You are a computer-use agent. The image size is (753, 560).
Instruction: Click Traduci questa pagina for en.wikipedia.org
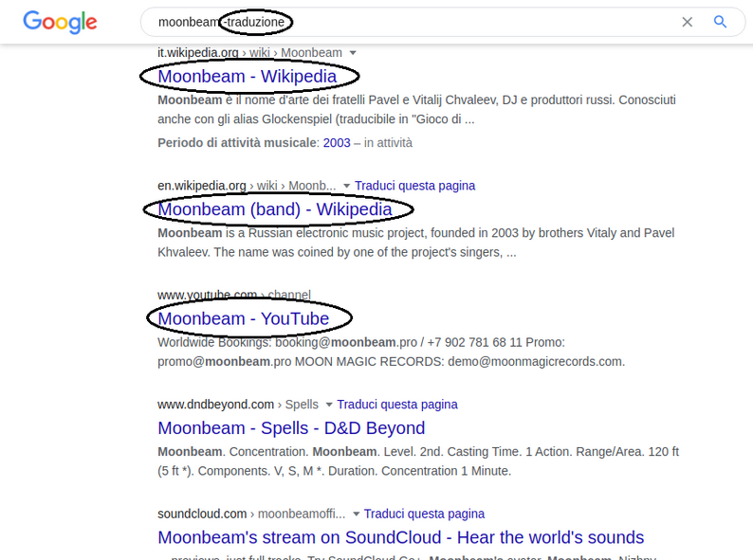pyautogui.click(x=415, y=186)
